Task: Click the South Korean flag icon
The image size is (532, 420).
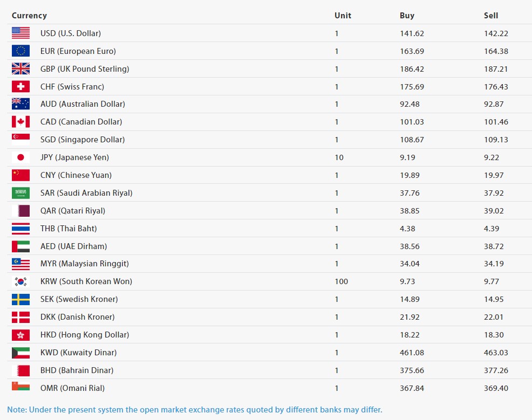Action: pyautogui.click(x=21, y=281)
